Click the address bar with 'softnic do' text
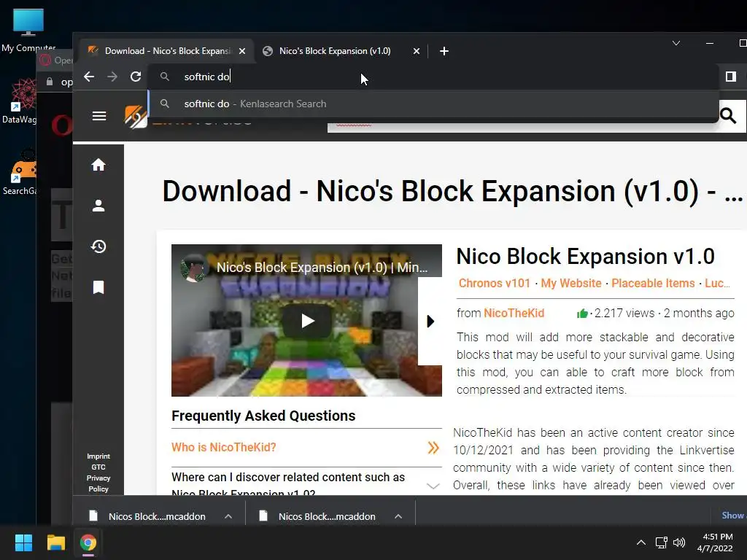Viewport: 747px width, 560px height. 433,77
